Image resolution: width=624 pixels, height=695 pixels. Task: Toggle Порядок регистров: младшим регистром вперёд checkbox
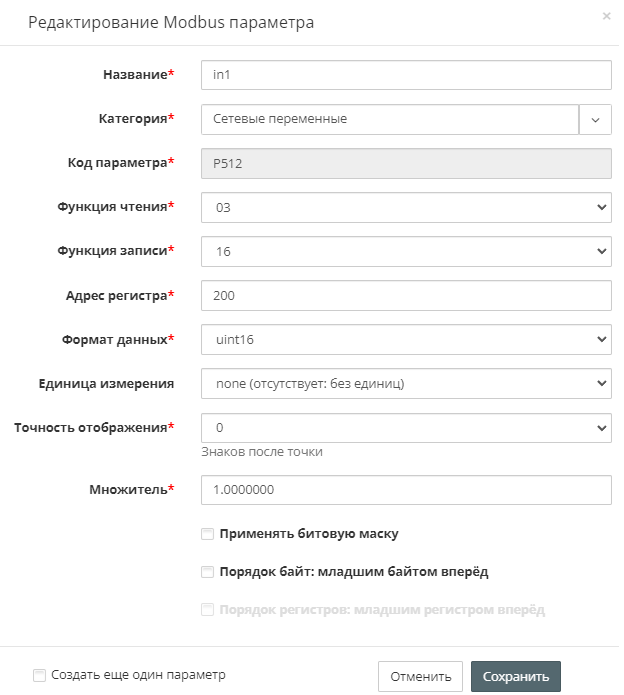[208, 609]
